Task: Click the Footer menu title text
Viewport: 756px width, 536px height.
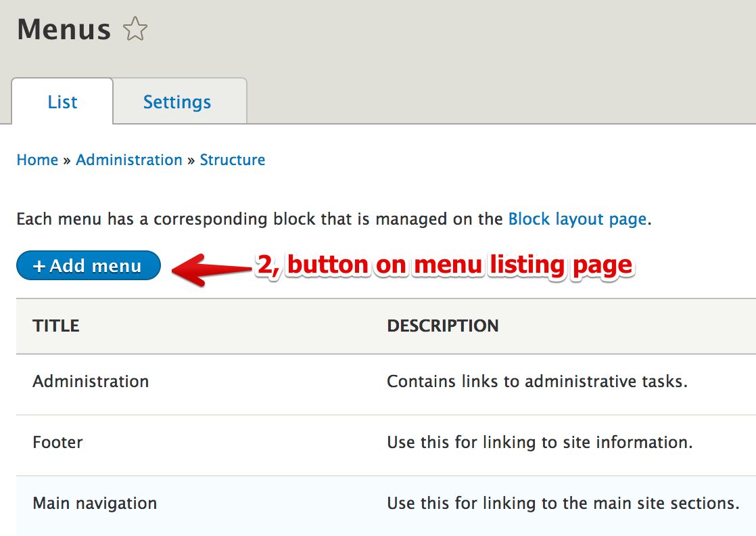Action: click(x=57, y=442)
